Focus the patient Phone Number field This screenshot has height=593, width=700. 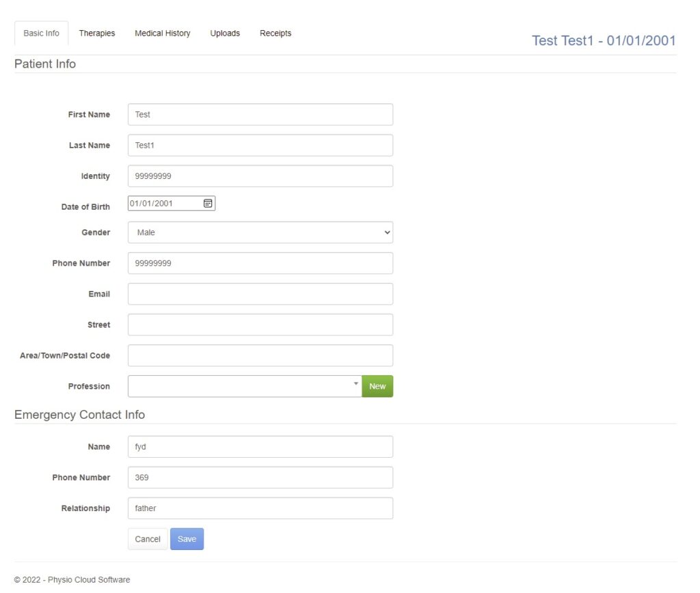point(260,263)
